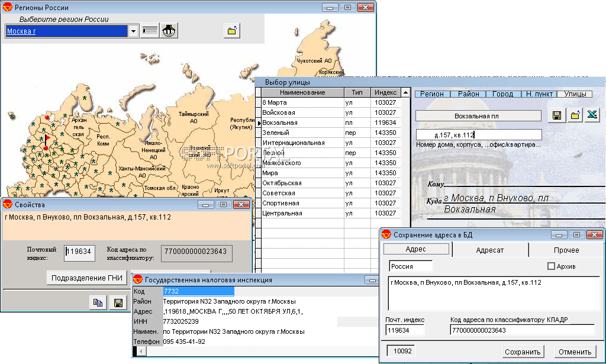Click the house number input field

(x=478, y=135)
